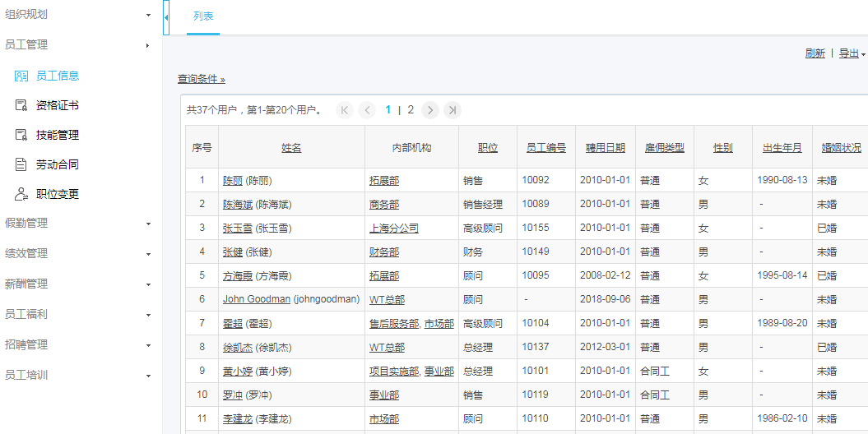Collapse the left sidebar panel handle
The image size is (868, 434).
[x=166, y=17]
